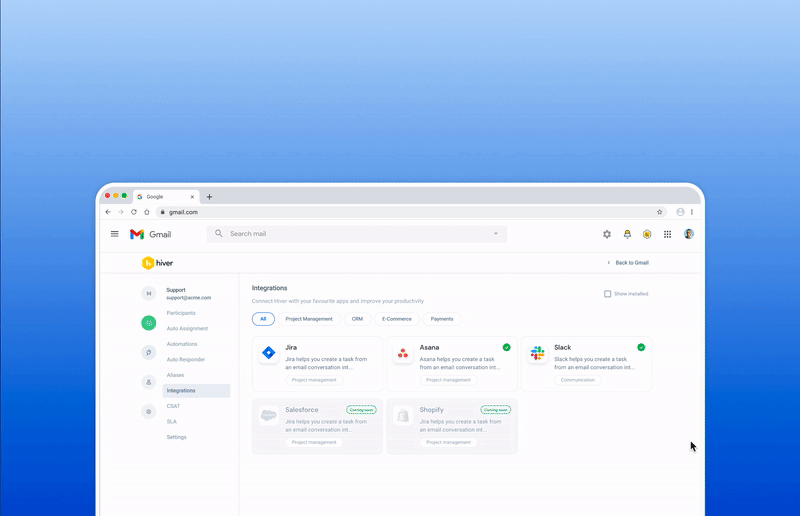Open a new browser tab

coord(209,196)
